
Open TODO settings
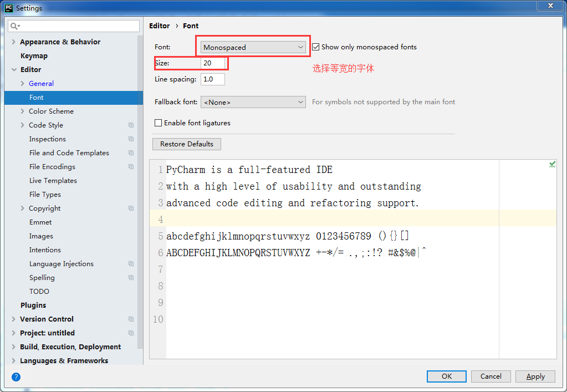pos(39,292)
